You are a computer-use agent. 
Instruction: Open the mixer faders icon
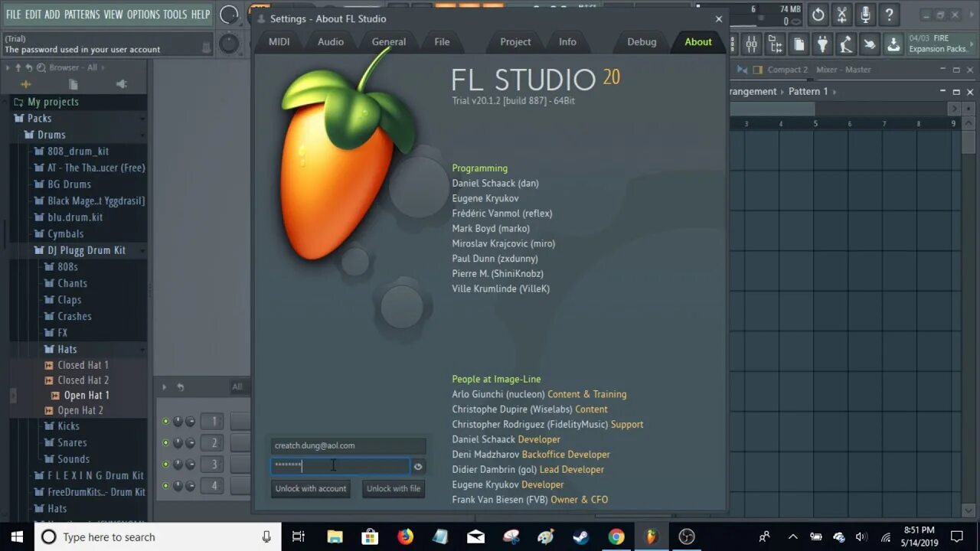coord(752,44)
